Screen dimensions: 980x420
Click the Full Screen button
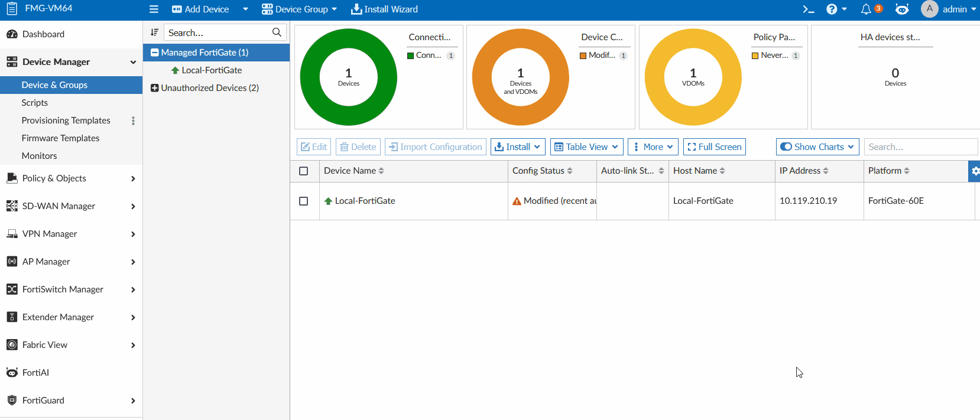click(x=714, y=147)
